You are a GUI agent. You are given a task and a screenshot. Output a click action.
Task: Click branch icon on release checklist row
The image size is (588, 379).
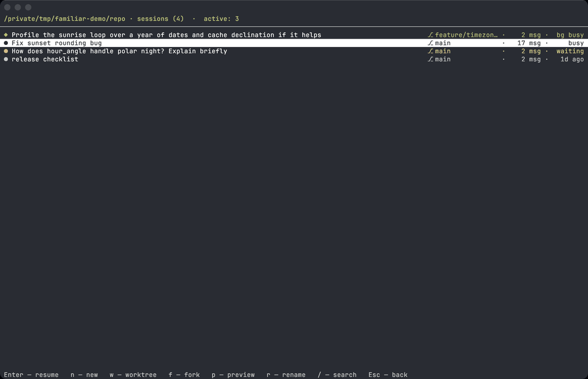point(431,59)
